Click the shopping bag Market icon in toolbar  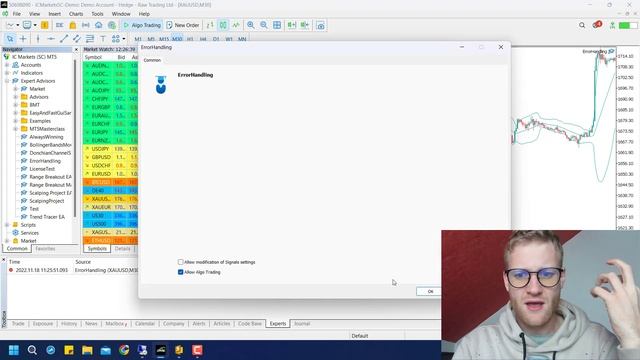point(73,25)
